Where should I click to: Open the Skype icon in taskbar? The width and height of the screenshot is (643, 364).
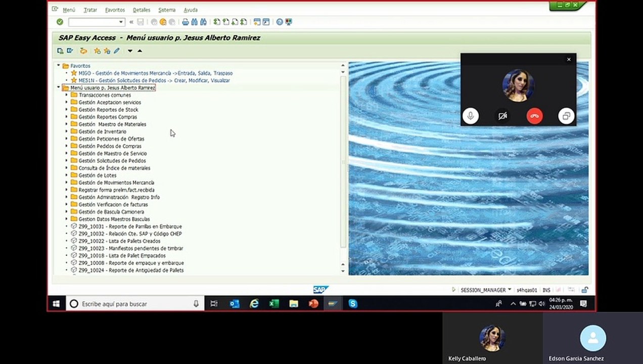click(x=353, y=303)
